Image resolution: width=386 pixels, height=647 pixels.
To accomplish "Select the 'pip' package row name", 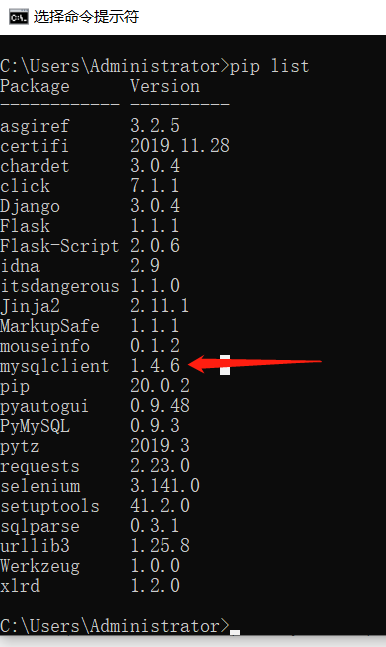I will coord(15,387).
